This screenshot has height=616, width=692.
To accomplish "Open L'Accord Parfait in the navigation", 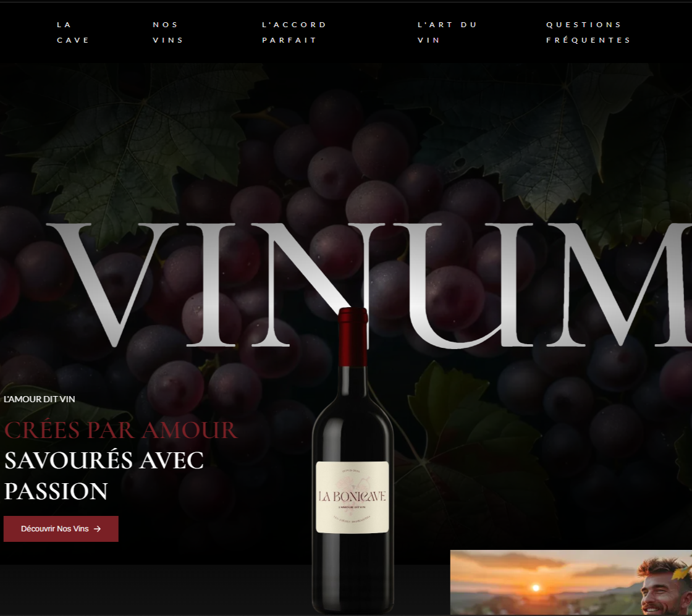I will [294, 32].
